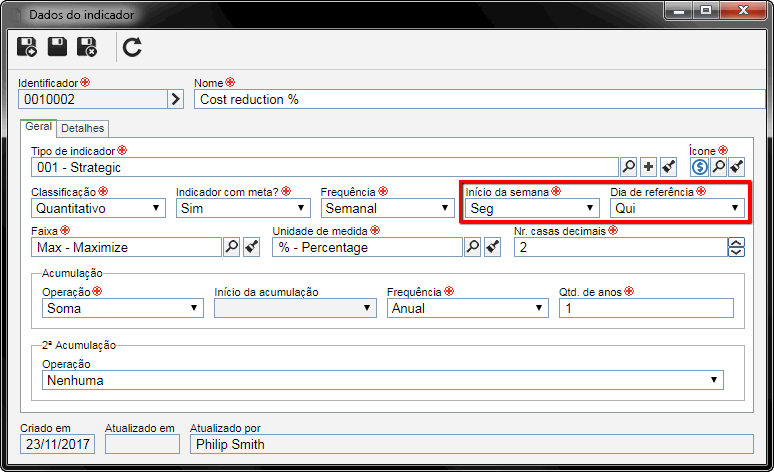This screenshot has width=774, height=472.
Task: Open the Frequência dropdown showing Semanal
Action: (x=387, y=208)
